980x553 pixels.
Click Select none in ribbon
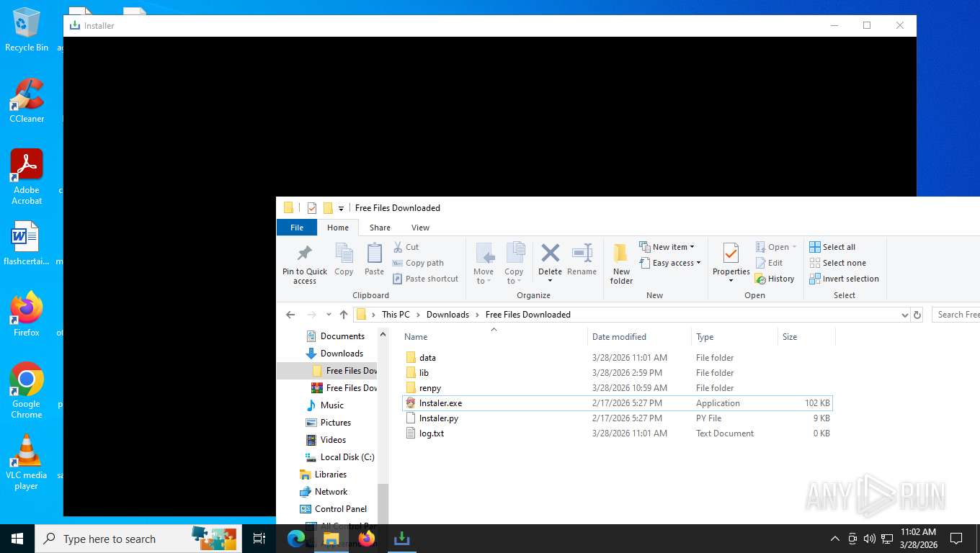(837, 263)
